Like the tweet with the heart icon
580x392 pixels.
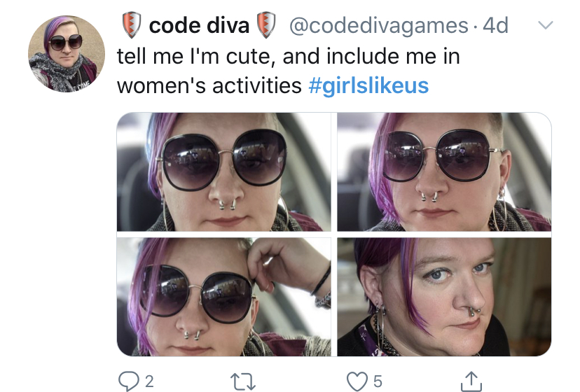tap(357, 381)
